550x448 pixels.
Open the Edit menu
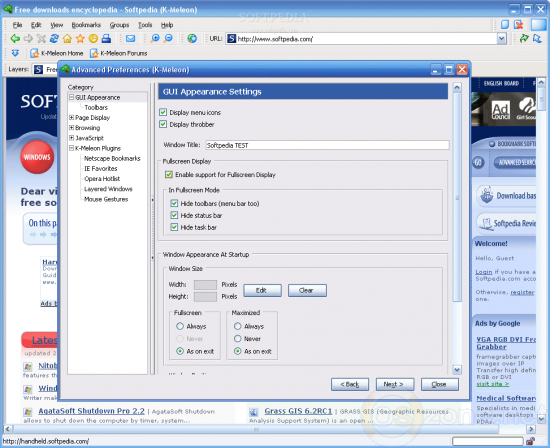pos(36,25)
